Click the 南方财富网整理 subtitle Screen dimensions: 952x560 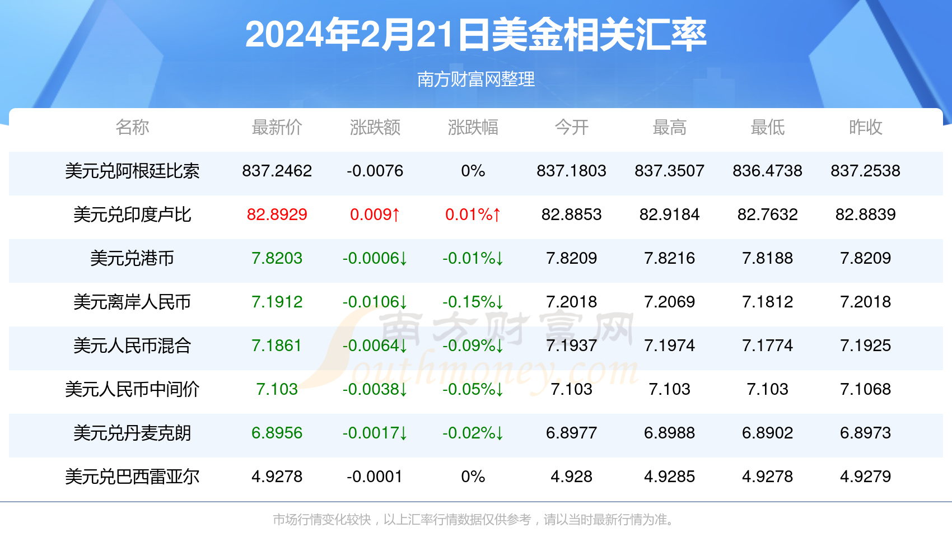click(475, 79)
